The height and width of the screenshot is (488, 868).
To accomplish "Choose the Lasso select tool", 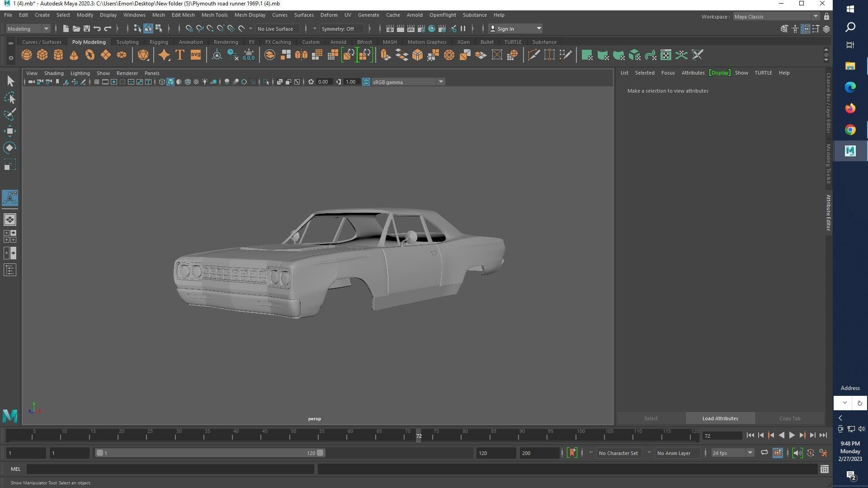I will click(x=10, y=98).
